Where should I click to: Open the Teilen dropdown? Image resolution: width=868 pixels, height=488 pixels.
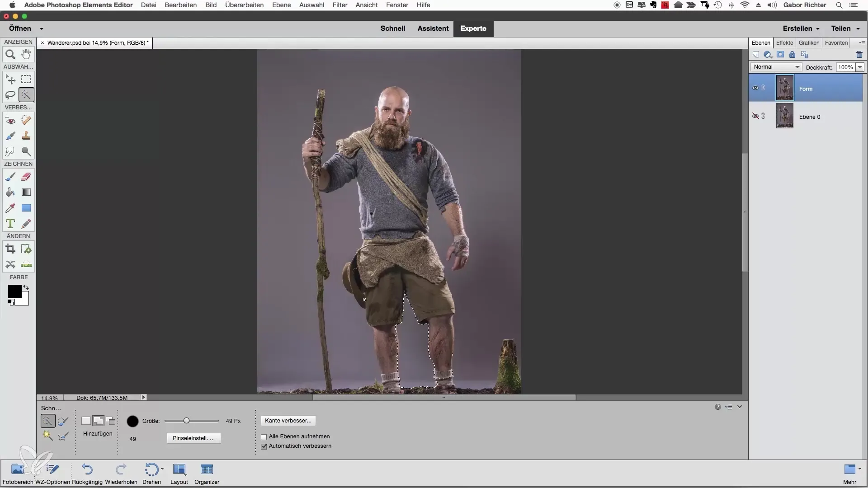845,28
